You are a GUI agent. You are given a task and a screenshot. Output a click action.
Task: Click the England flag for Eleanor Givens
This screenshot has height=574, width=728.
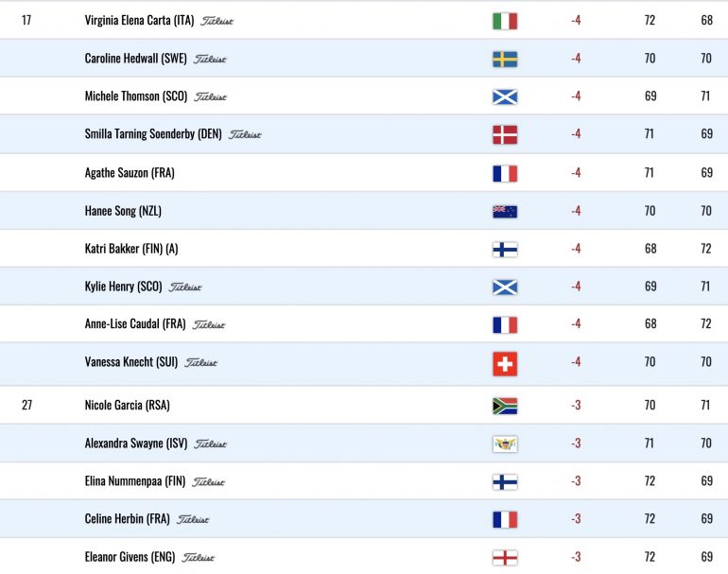click(505, 557)
